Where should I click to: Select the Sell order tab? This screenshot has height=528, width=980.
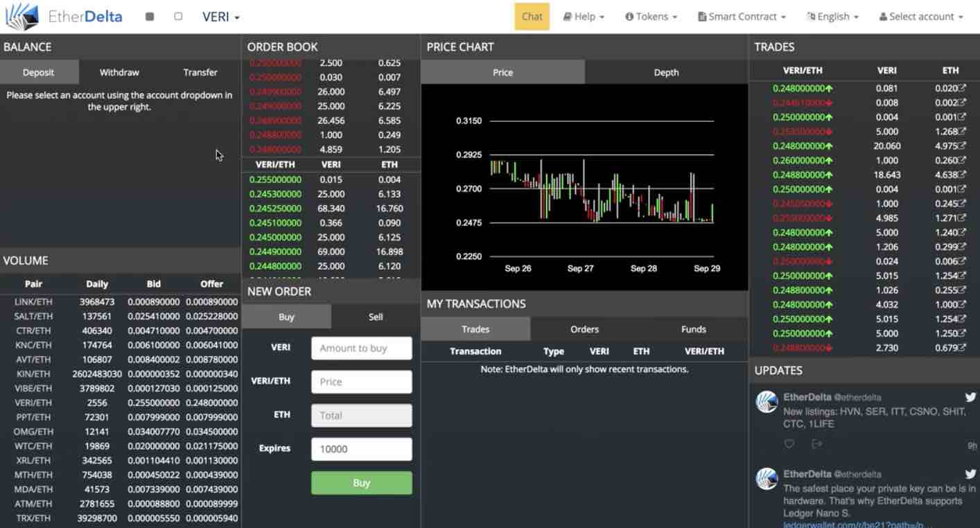tap(376, 317)
